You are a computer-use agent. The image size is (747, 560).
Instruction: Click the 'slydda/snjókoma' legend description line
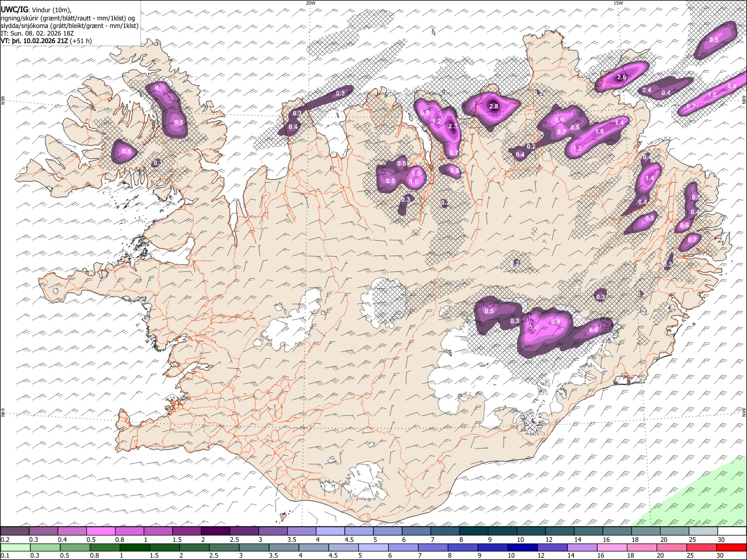tap(70, 26)
